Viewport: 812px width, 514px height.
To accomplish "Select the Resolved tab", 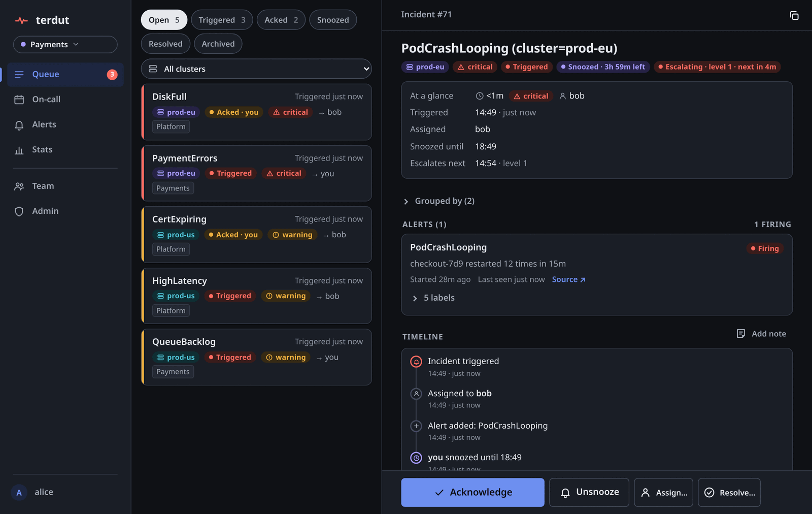I will pyautogui.click(x=165, y=44).
